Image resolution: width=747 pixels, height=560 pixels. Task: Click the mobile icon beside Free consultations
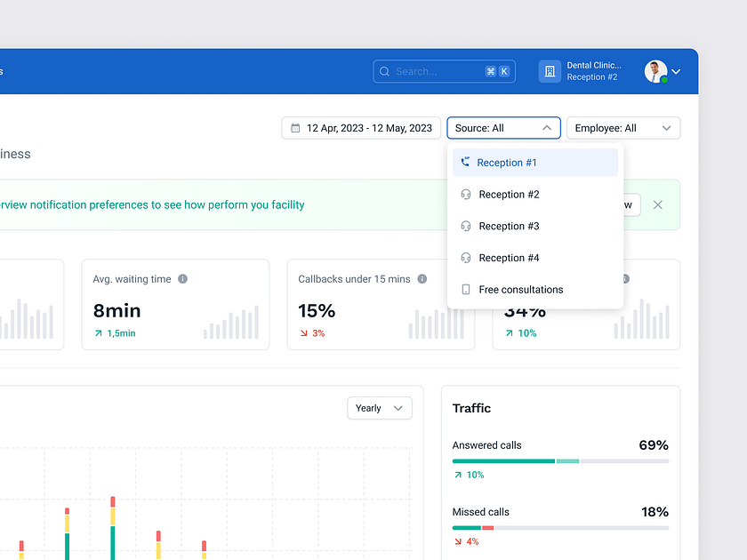click(466, 290)
